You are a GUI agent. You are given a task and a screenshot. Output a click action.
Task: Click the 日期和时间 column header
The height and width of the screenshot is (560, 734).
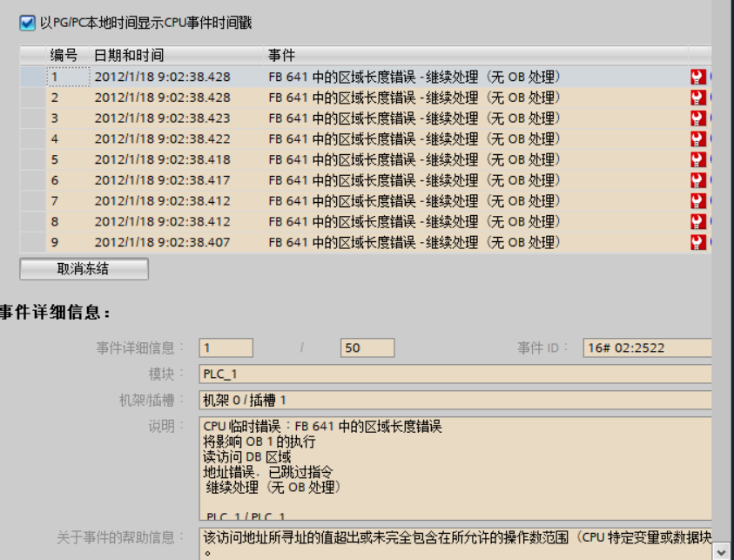pyautogui.click(x=129, y=56)
